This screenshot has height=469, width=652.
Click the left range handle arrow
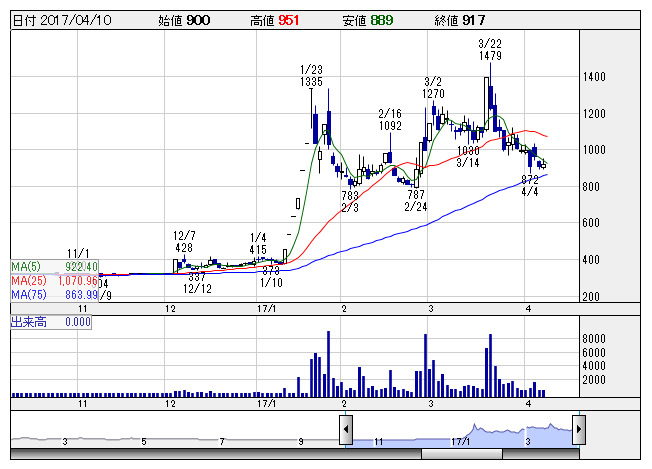pyautogui.click(x=344, y=432)
